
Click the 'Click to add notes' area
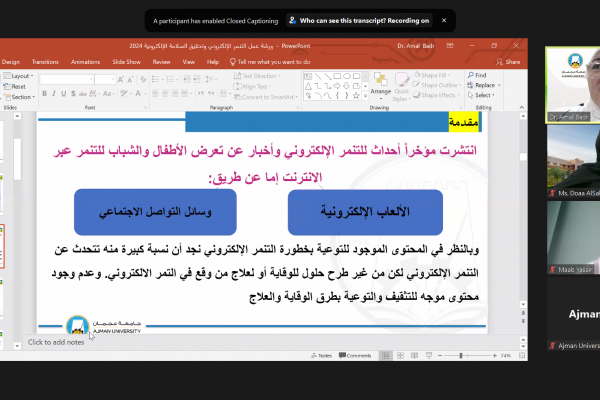click(56, 342)
